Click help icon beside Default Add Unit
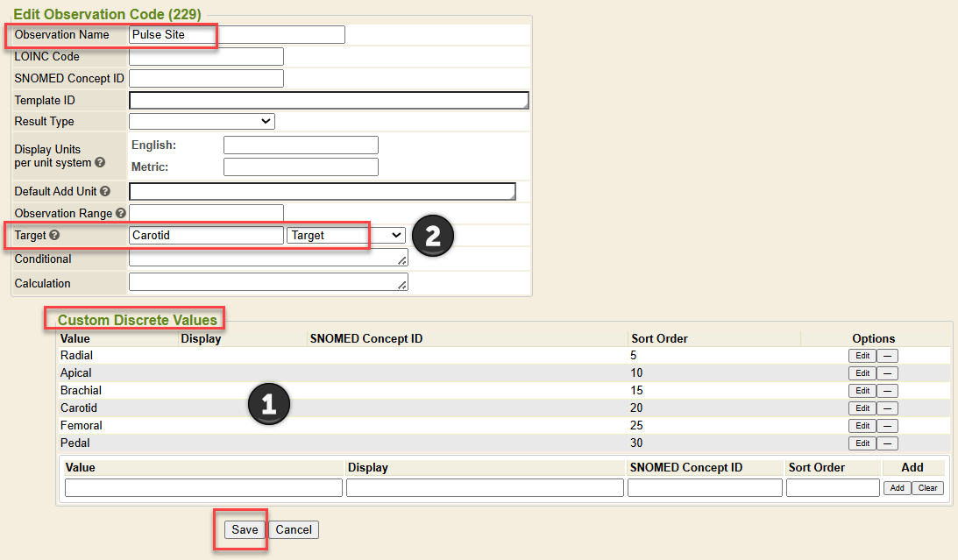958x560 pixels. pyautogui.click(x=105, y=191)
